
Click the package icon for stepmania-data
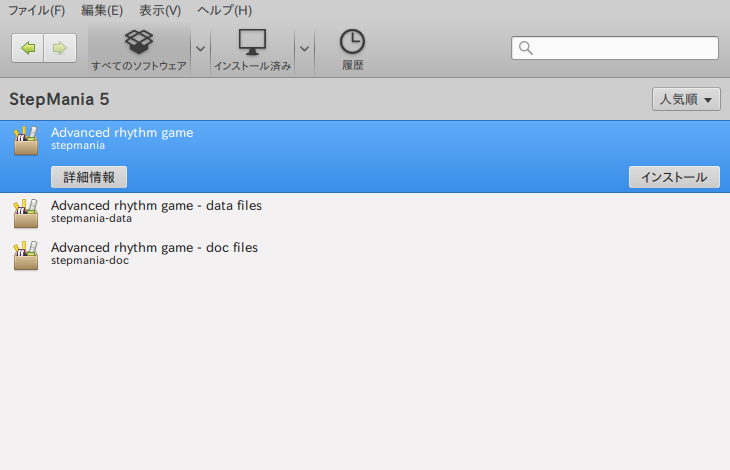[26, 214]
